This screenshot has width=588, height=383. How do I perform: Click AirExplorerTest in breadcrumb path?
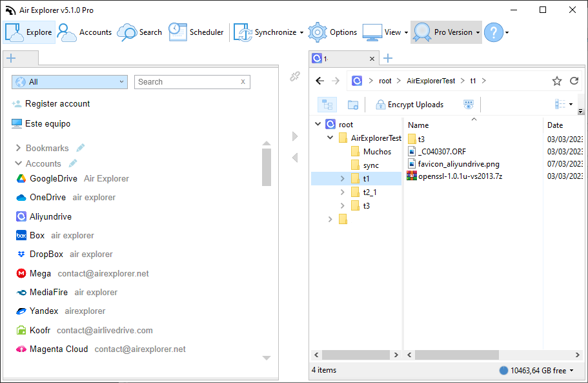(x=431, y=81)
